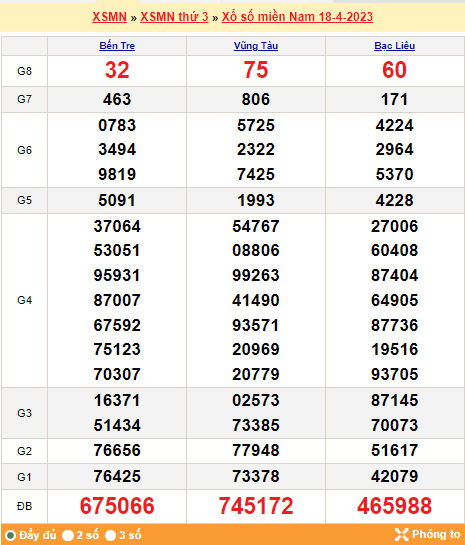Click the G8 result 60
465x545 pixels.
click(x=394, y=70)
